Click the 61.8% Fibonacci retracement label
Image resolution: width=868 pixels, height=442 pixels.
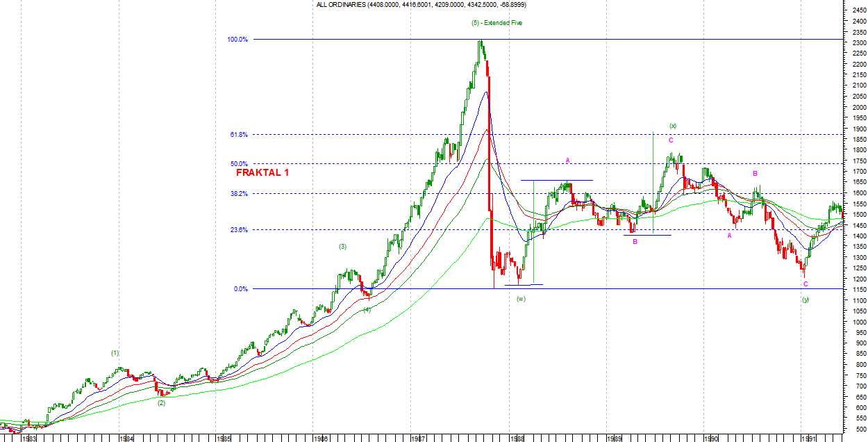pyautogui.click(x=239, y=135)
